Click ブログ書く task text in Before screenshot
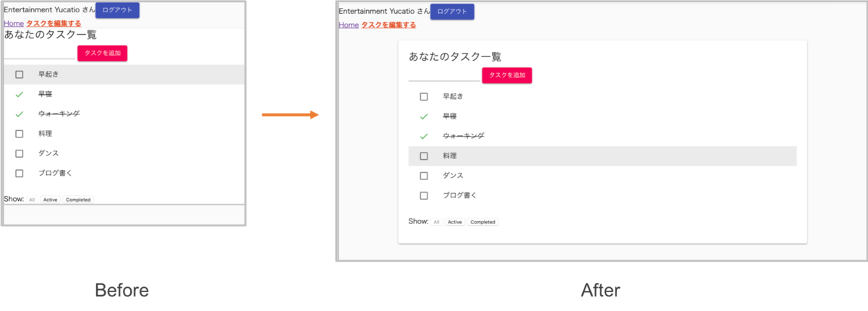Image resolution: width=868 pixels, height=311 pixels. coord(56,173)
